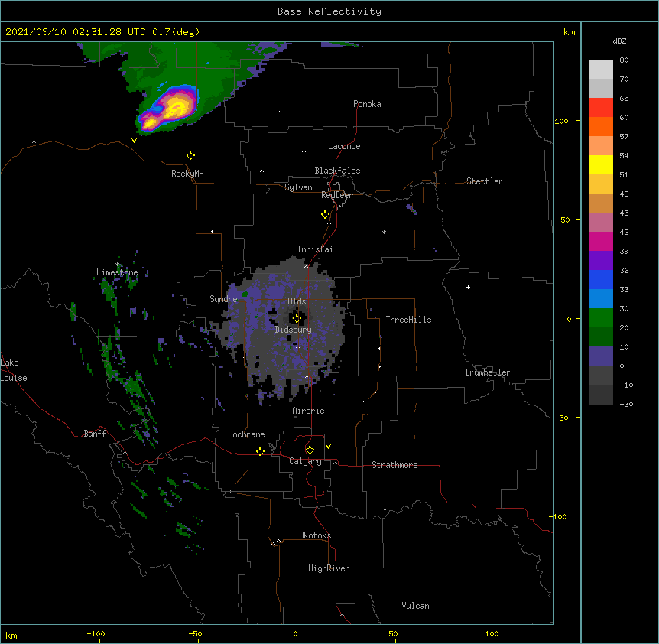Click the Okotoks label
The image size is (659, 644).
pyautogui.click(x=315, y=535)
